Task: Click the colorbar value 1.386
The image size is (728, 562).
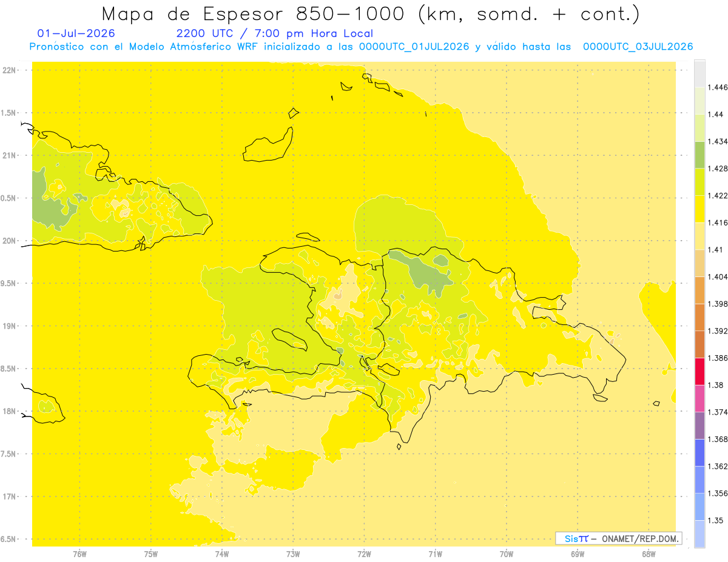Action: click(x=719, y=358)
